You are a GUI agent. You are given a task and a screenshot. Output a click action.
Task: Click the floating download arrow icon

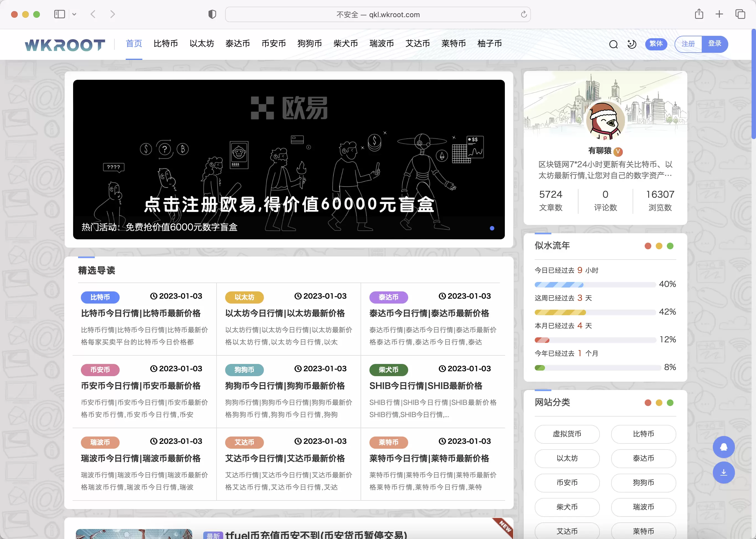coord(724,473)
